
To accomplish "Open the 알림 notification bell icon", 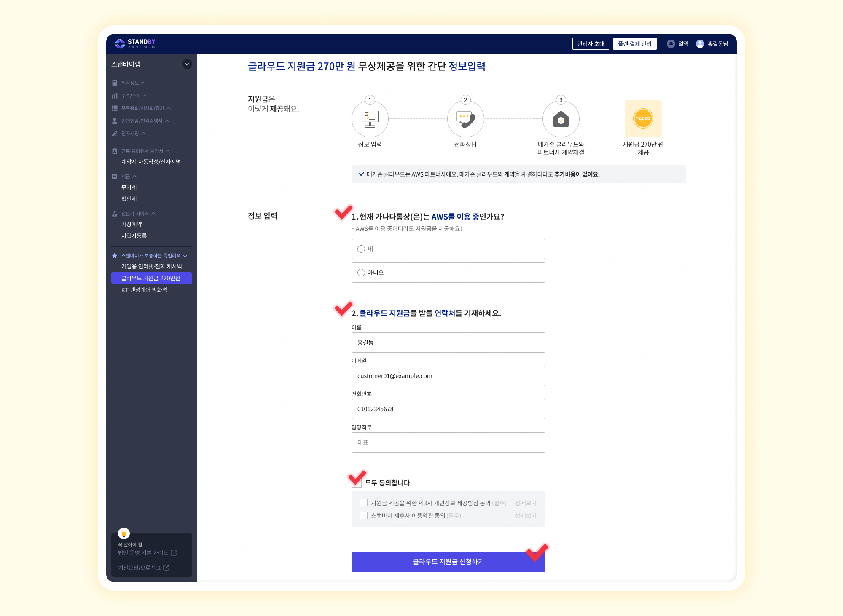I will point(671,44).
